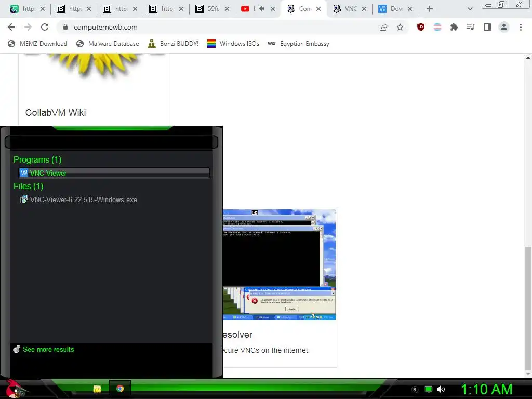Viewport: 532px width, 399px height.
Task: Click the site lock icon
Action: (x=65, y=27)
